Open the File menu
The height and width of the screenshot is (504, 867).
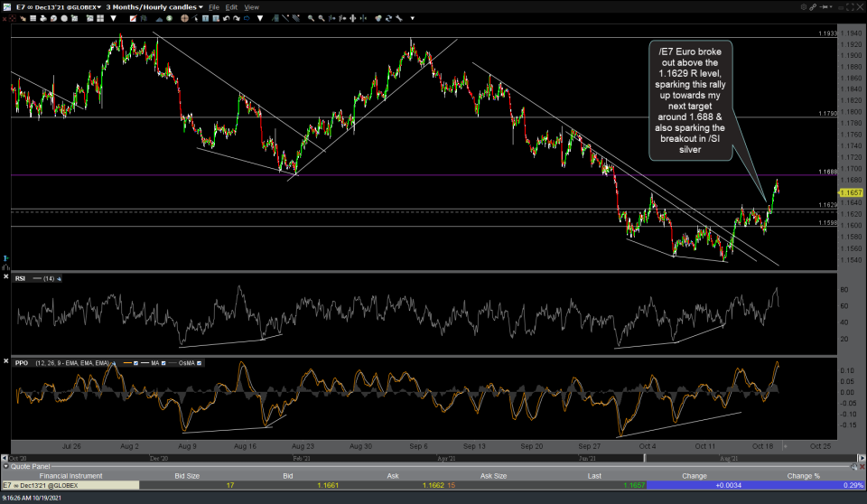(214, 6)
